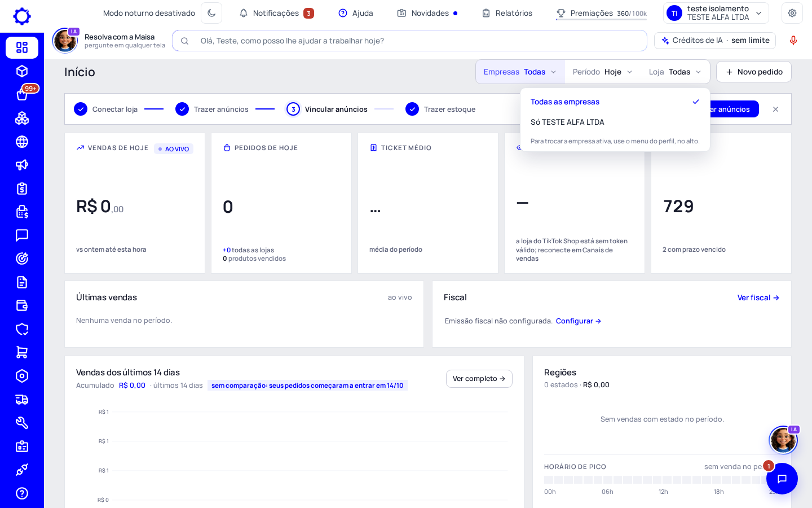This screenshot has width=812, height=508.
Task: Open Ajuda in top bar
Action: 356,13
